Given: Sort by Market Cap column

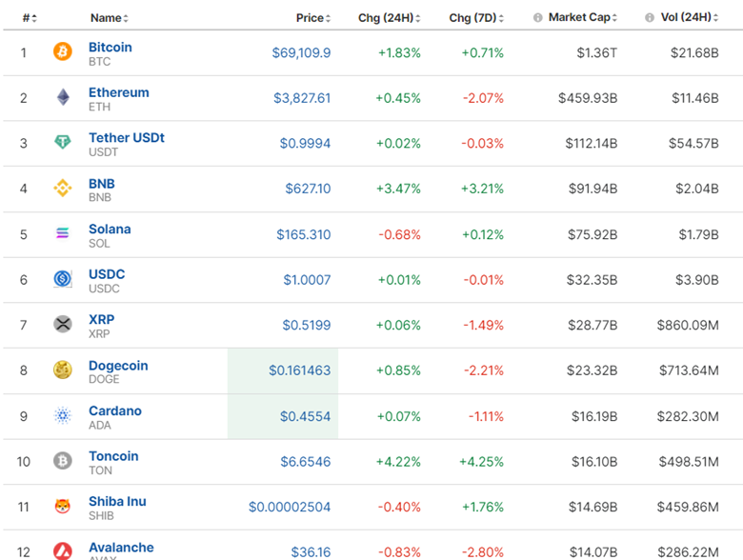Looking at the screenshot, I should click(x=583, y=17).
